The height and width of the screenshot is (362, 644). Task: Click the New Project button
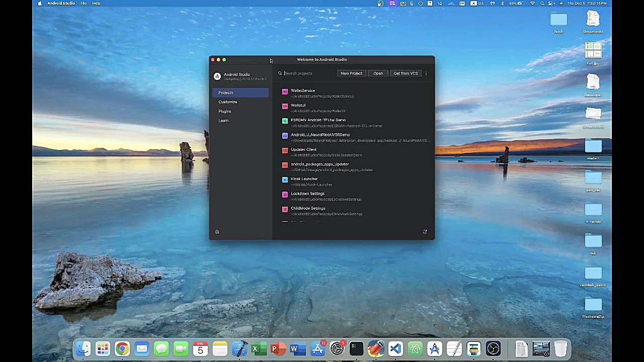point(351,73)
